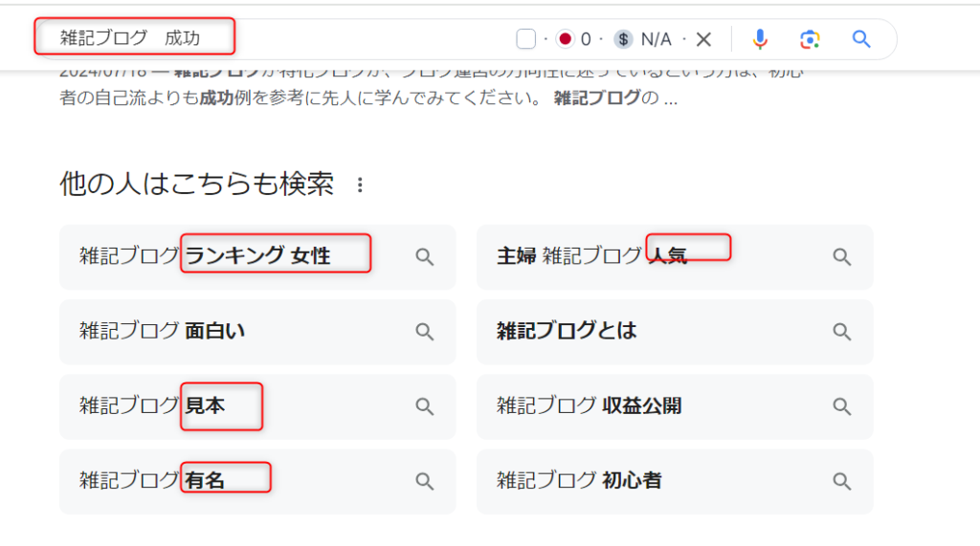
Task: Click the dollar sign CPC icon
Action: tap(622, 39)
